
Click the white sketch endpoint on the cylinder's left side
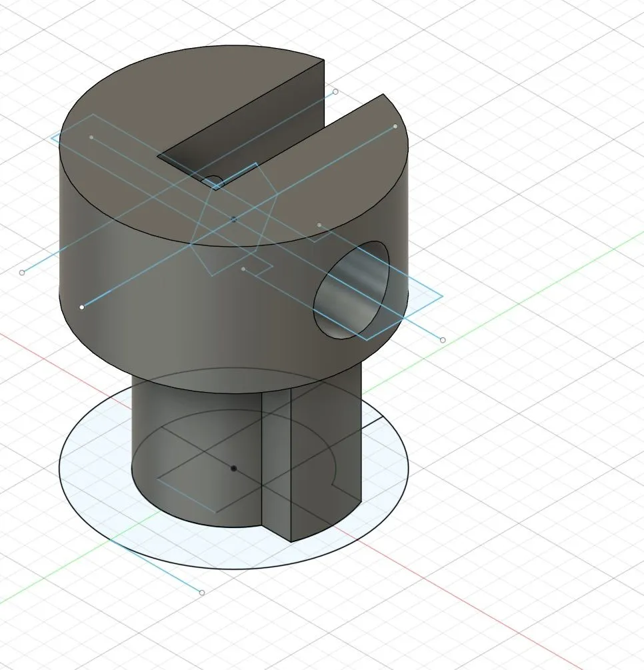point(82,307)
